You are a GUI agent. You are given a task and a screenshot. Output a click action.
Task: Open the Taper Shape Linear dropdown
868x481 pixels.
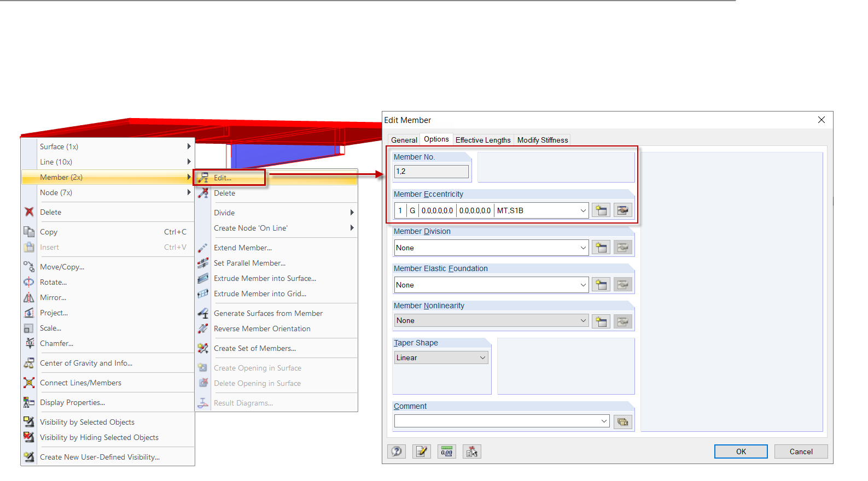click(483, 358)
